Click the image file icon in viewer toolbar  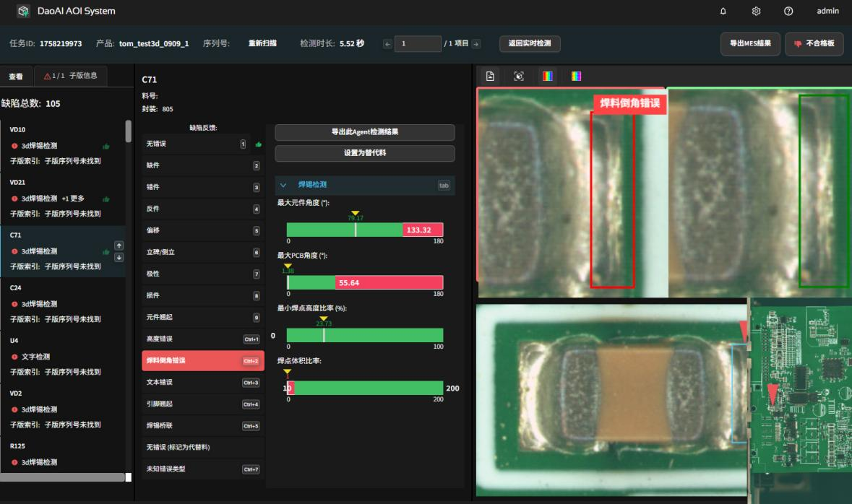point(490,76)
